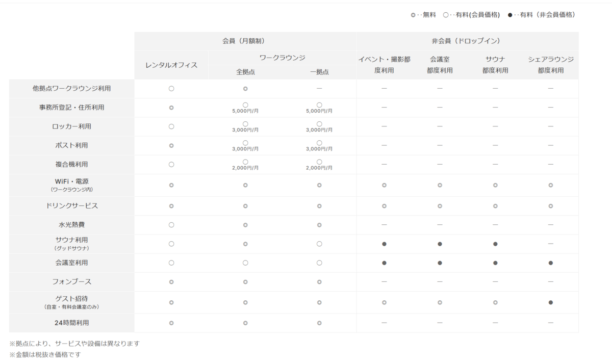Click the ドリンクサービス row label
Screen dimensions: 612x364
(71, 206)
